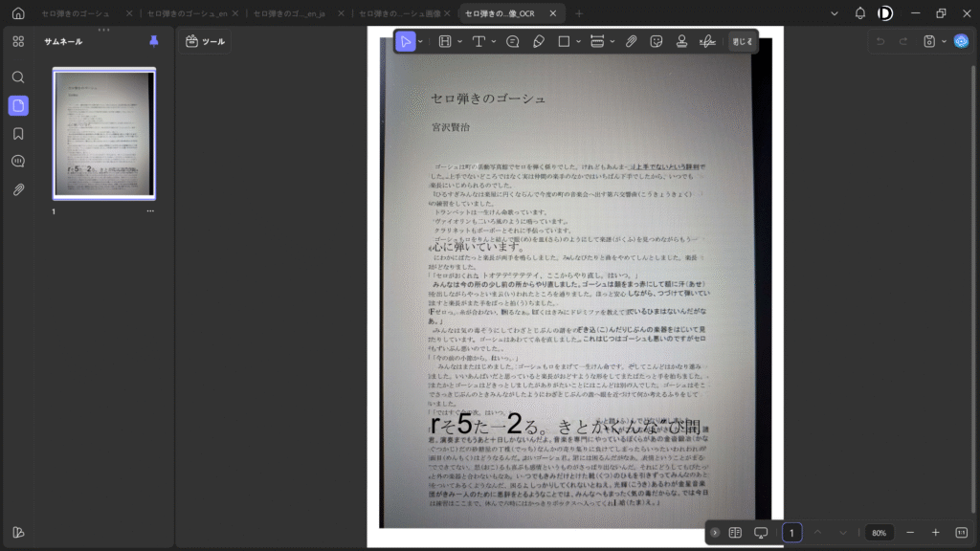The height and width of the screenshot is (551, 980).
Task: Toggle pin on thumbnail panel
Action: click(x=154, y=41)
